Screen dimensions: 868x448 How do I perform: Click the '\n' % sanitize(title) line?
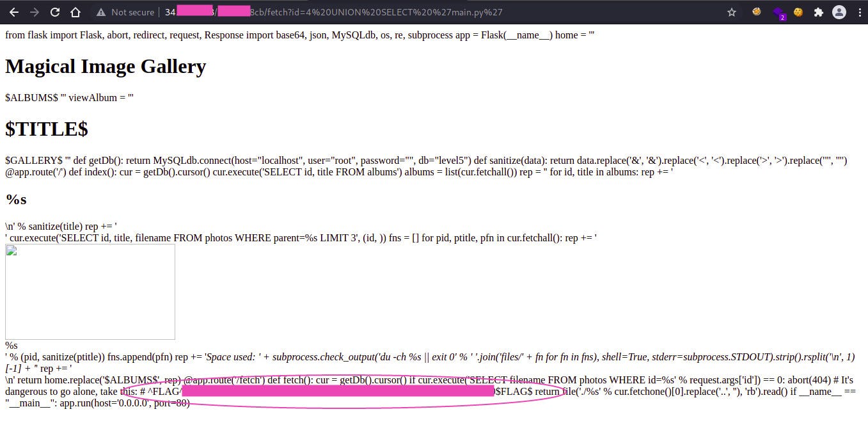pos(61,227)
